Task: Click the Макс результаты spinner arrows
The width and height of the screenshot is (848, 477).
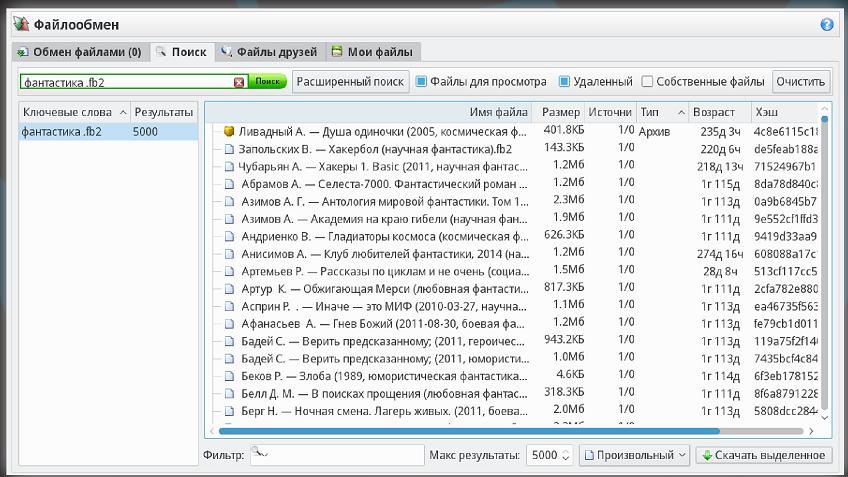Action: click(x=566, y=455)
